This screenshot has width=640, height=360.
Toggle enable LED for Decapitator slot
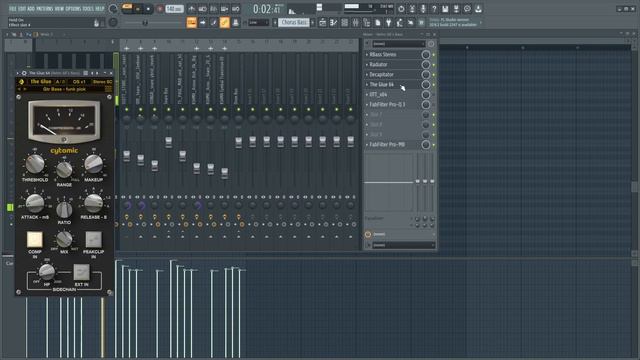pos(434,75)
